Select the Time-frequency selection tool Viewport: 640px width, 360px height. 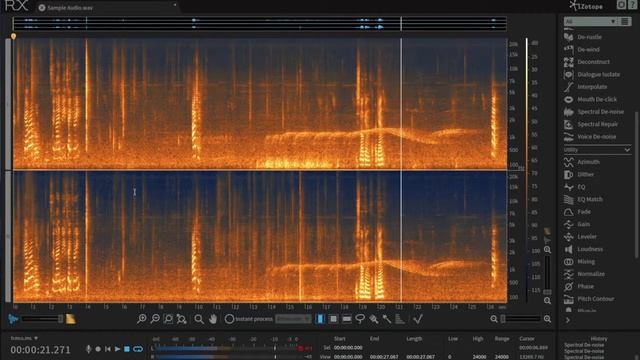click(333, 319)
